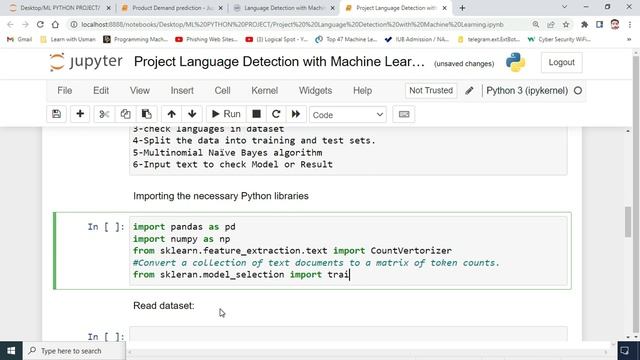Interrupt the kernel with stop icon
This screenshot has height=360, width=640.
point(256,114)
